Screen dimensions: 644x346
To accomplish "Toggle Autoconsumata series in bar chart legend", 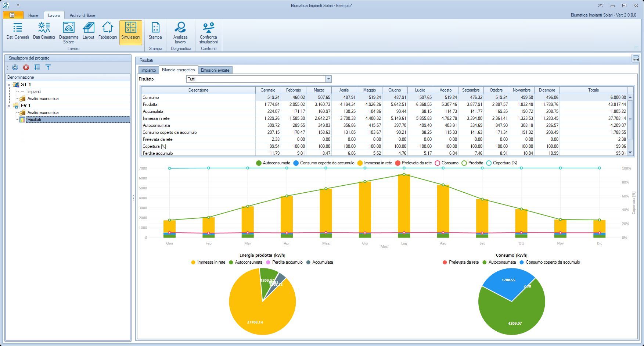I will coord(273,163).
